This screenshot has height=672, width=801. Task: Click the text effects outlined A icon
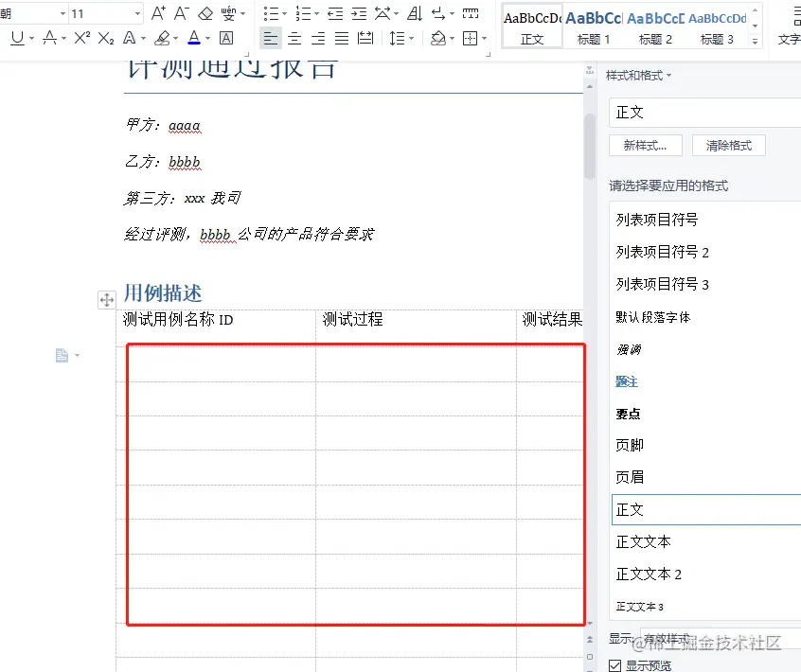coord(130,38)
